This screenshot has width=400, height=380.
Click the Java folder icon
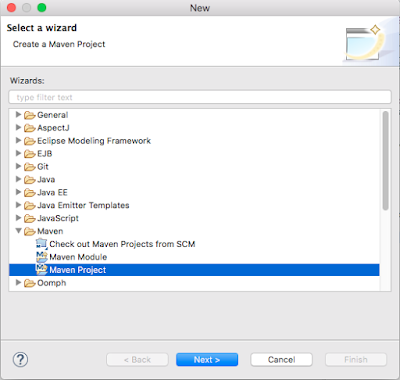[30, 180]
